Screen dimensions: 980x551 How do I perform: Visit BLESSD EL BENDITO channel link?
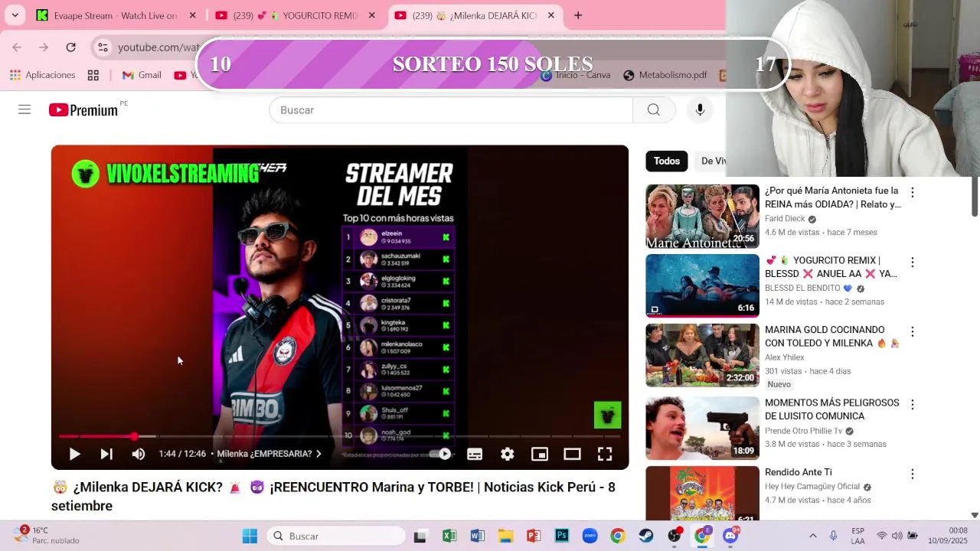802,289
